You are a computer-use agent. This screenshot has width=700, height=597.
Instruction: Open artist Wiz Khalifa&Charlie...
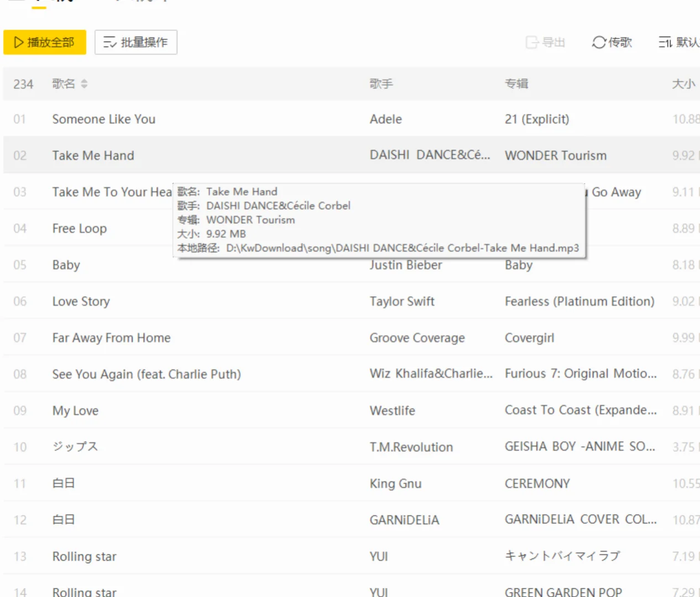(431, 374)
